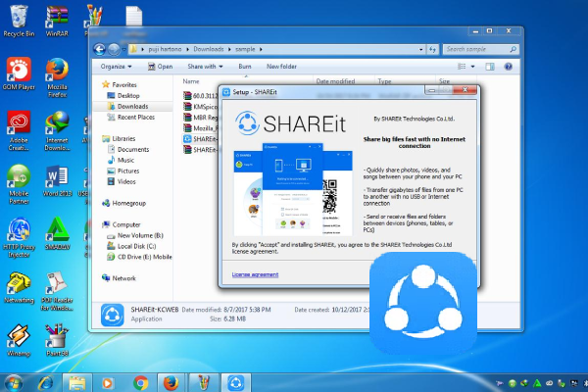
Task: Open Pictures library in navigation pane
Action: coord(123,171)
